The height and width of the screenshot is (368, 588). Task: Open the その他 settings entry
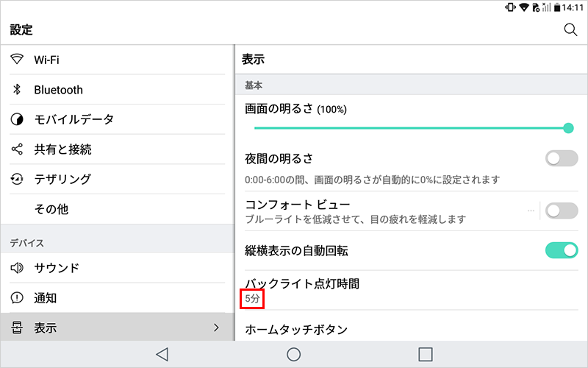(118, 209)
